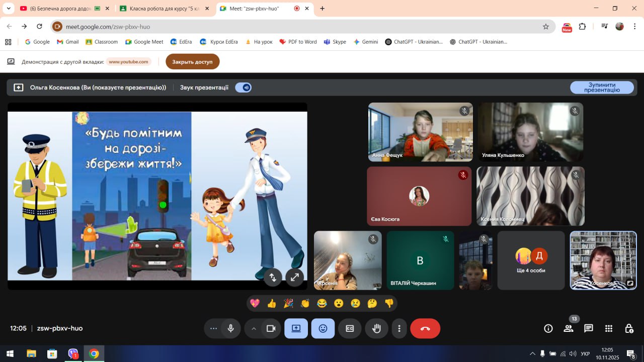Viewport: 644px width, 362px height.
Task: Send the thumbs up emoji reaction
Action: coord(272,303)
